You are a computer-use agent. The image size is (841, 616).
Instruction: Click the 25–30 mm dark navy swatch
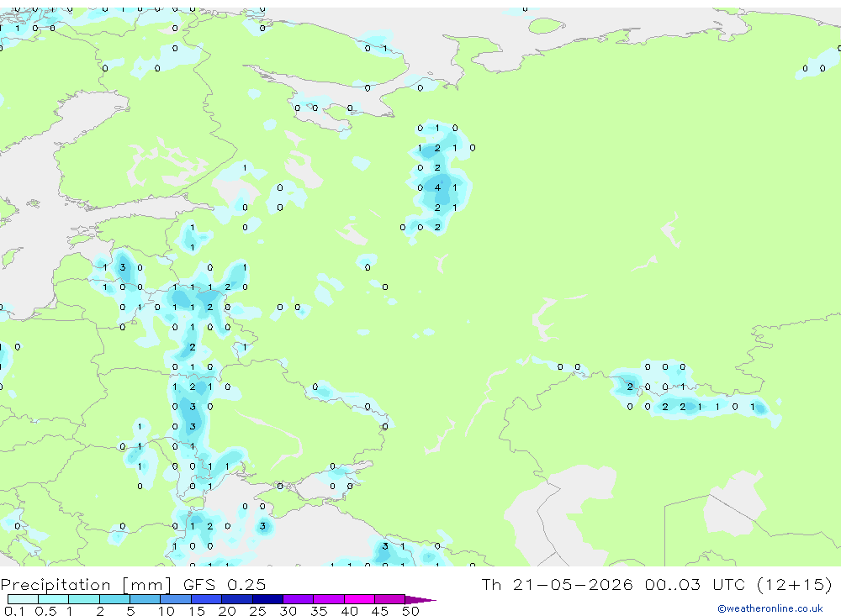pyautogui.click(x=267, y=599)
